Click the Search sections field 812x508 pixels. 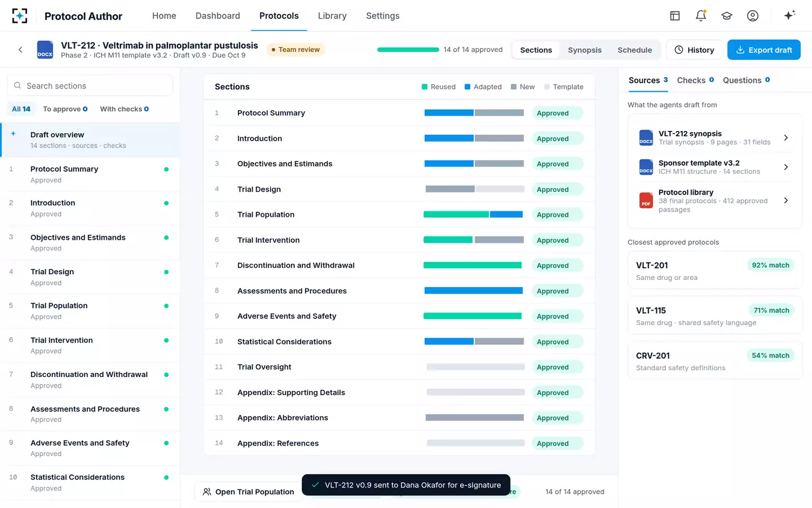point(90,86)
